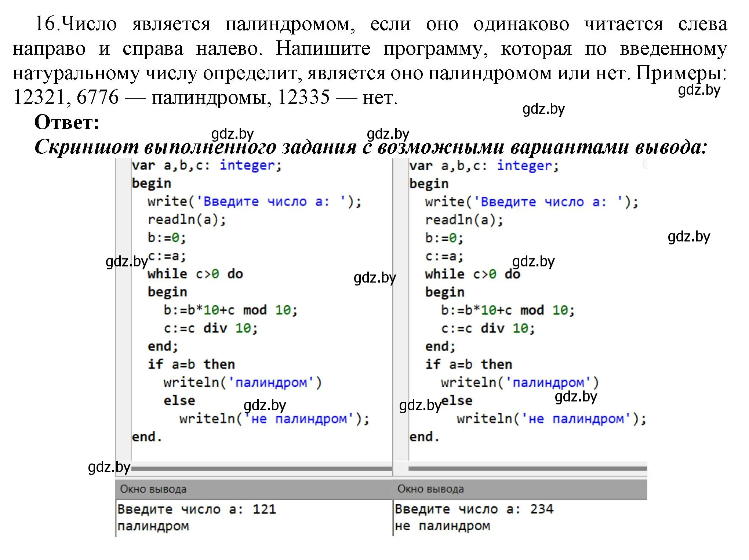Click 'end.' line in right editor
The width and height of the screenshot is (749, 560).
click(x=424, y=437)
